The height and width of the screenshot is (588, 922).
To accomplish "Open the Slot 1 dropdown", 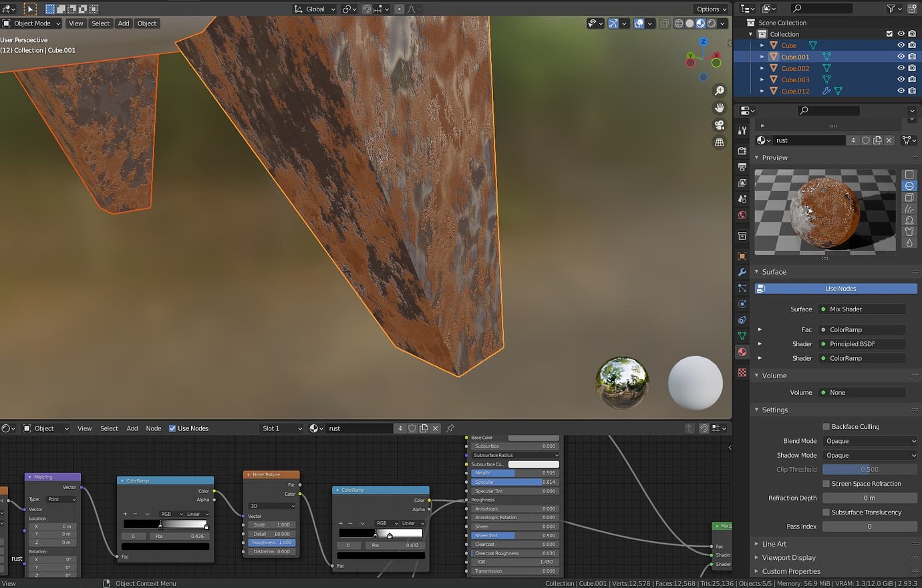I will point(282,428).
